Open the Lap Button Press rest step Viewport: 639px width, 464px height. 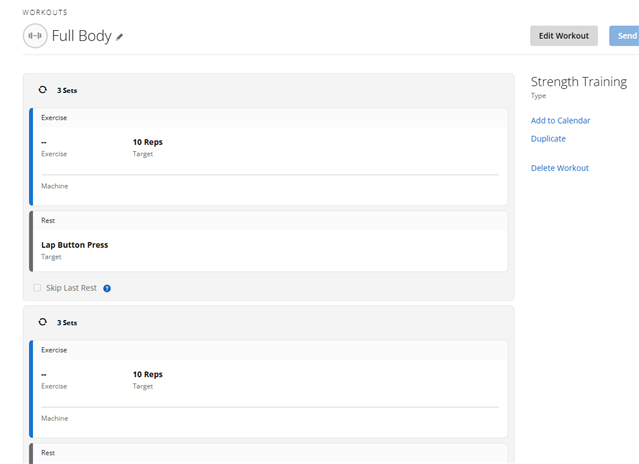click(75, 245)
